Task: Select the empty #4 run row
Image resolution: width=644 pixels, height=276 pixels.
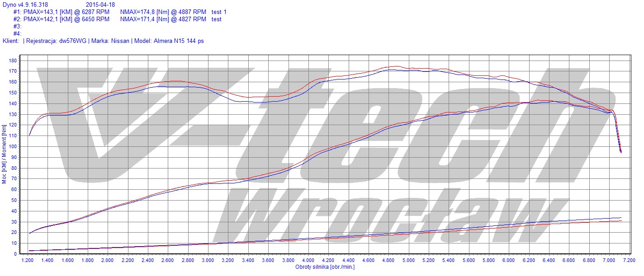Action: pos(17,33)
